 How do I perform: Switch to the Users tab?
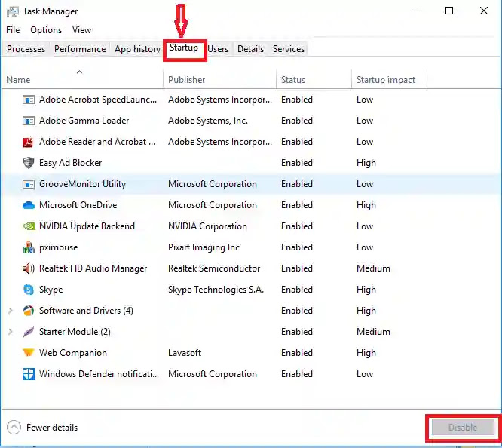218,49
